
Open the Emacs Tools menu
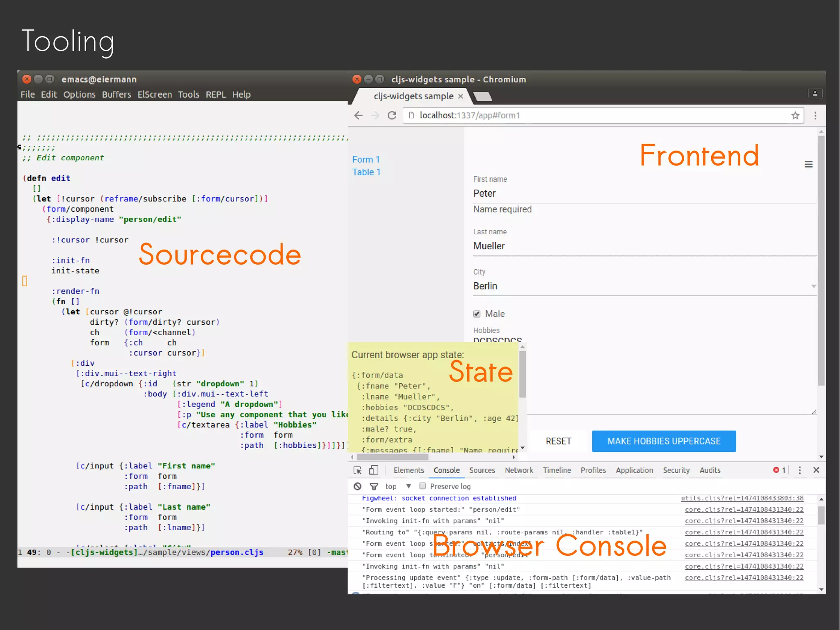click(x=188, y=94)
